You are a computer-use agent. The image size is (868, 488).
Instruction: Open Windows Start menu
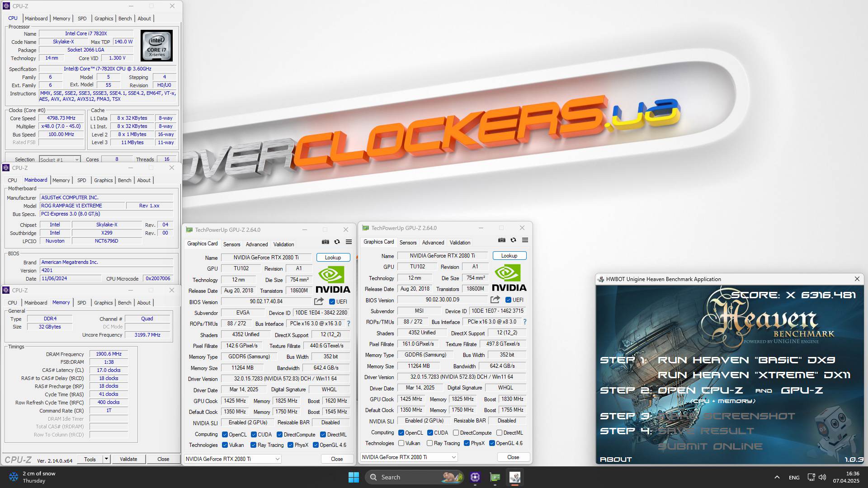(354, 477)
